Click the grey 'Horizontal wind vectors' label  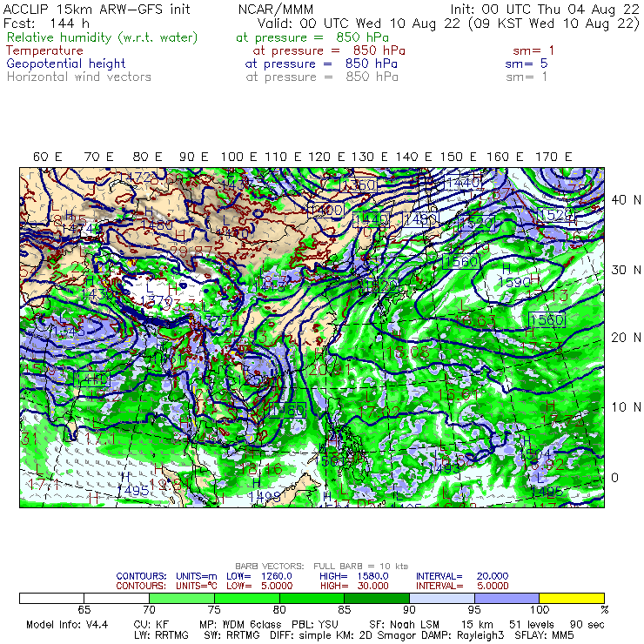point(79,77)
